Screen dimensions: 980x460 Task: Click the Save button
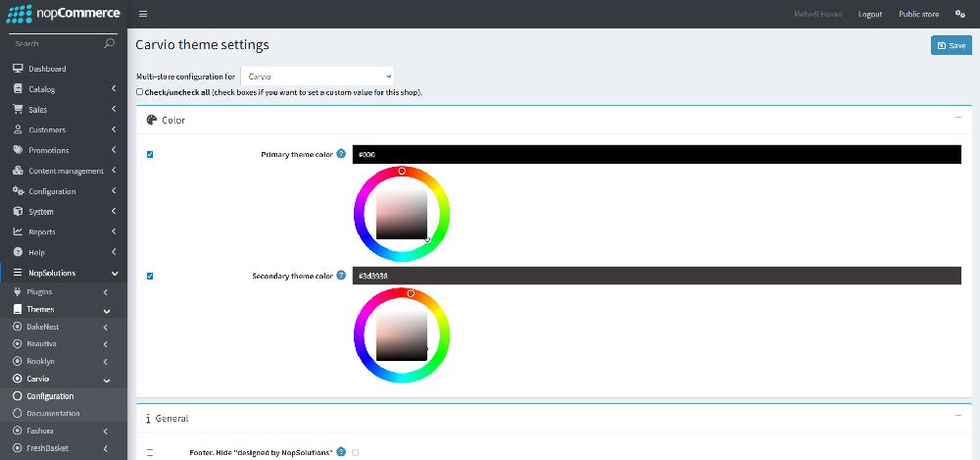951,45
